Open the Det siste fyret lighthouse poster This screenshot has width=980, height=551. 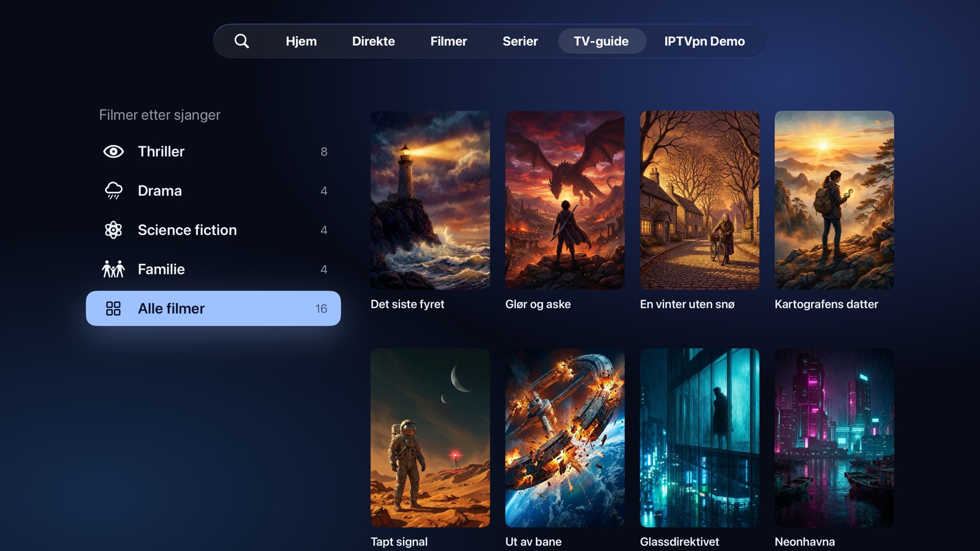(x=430, y=200)
